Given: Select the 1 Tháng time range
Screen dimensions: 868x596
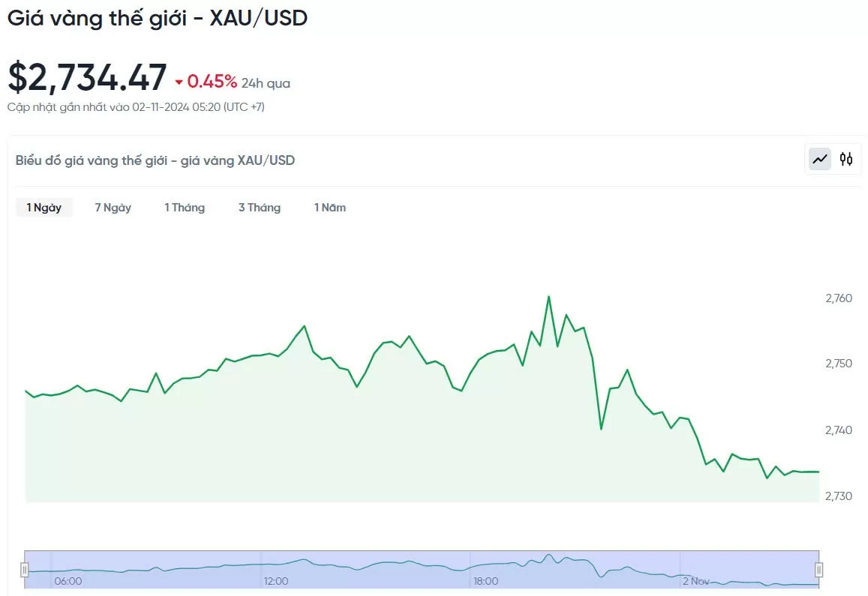Looking at the screenshot, I should 185,208.
